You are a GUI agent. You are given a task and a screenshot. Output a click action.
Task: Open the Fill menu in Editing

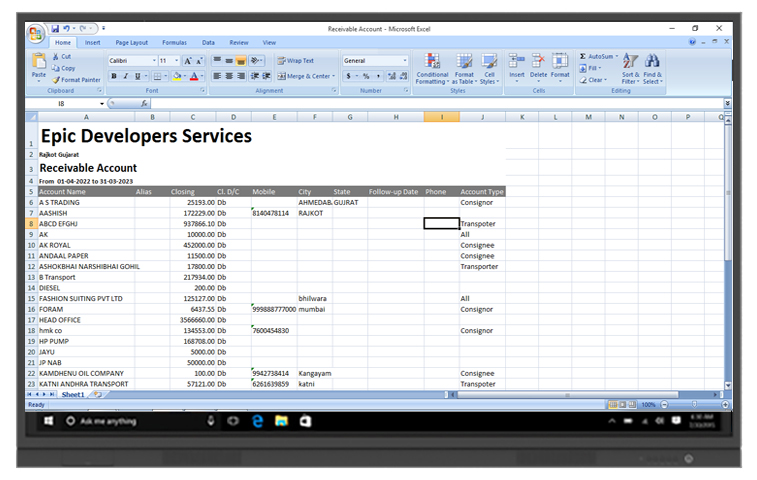(590, 68)
